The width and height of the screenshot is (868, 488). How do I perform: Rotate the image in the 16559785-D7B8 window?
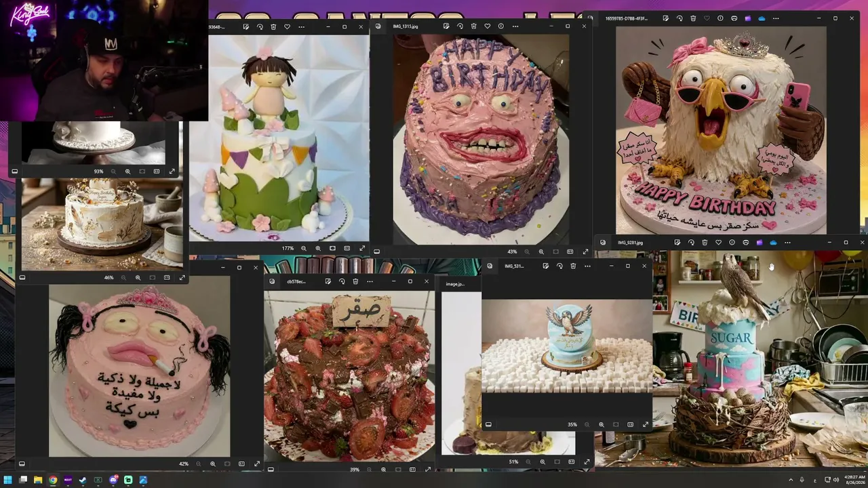click(679, 18)
